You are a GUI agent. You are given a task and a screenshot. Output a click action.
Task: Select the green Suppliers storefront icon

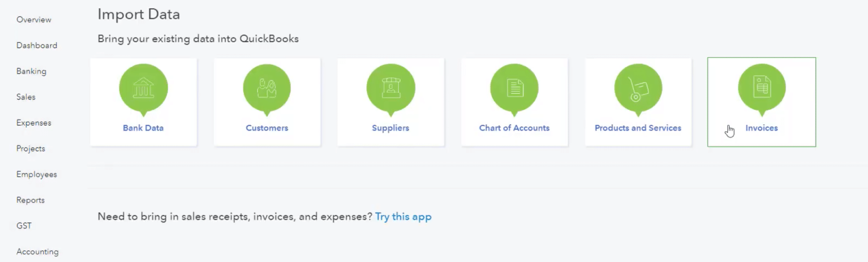pyautogui.click(x=390, y=88)
